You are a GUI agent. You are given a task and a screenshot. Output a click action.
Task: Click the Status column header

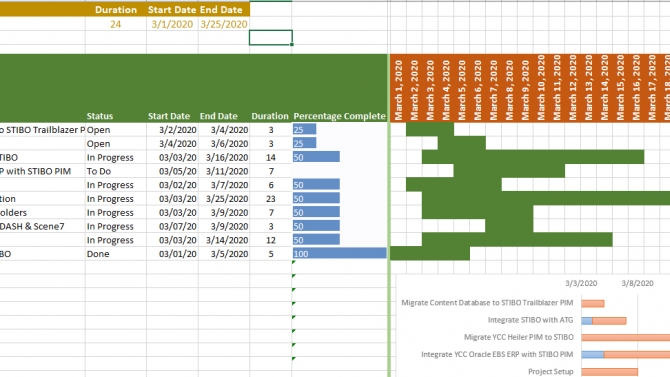pos(100,116)
